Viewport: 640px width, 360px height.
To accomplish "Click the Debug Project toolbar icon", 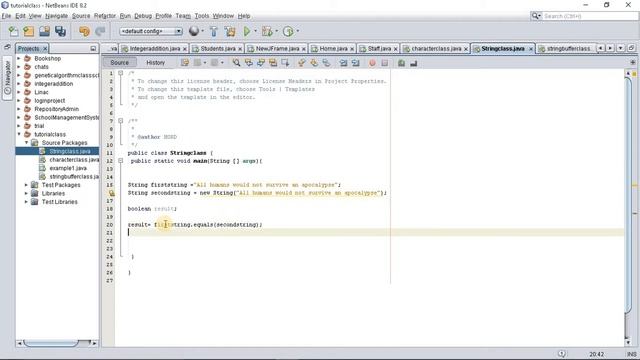I will coord(267,31).
